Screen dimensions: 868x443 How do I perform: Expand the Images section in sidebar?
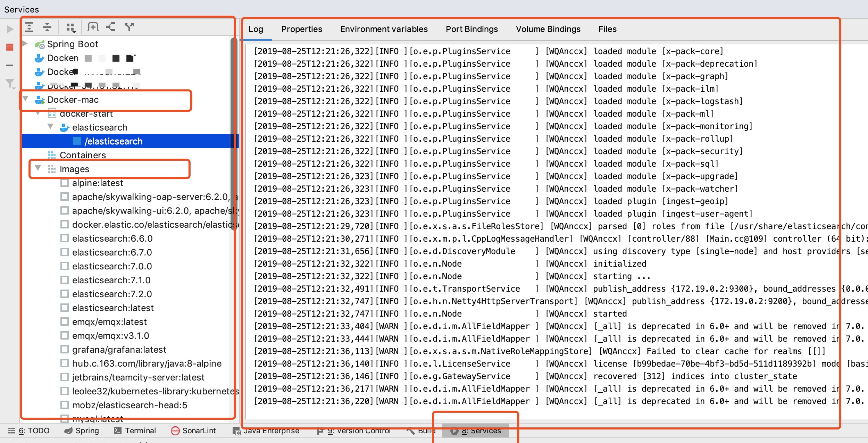coord(37,168)
